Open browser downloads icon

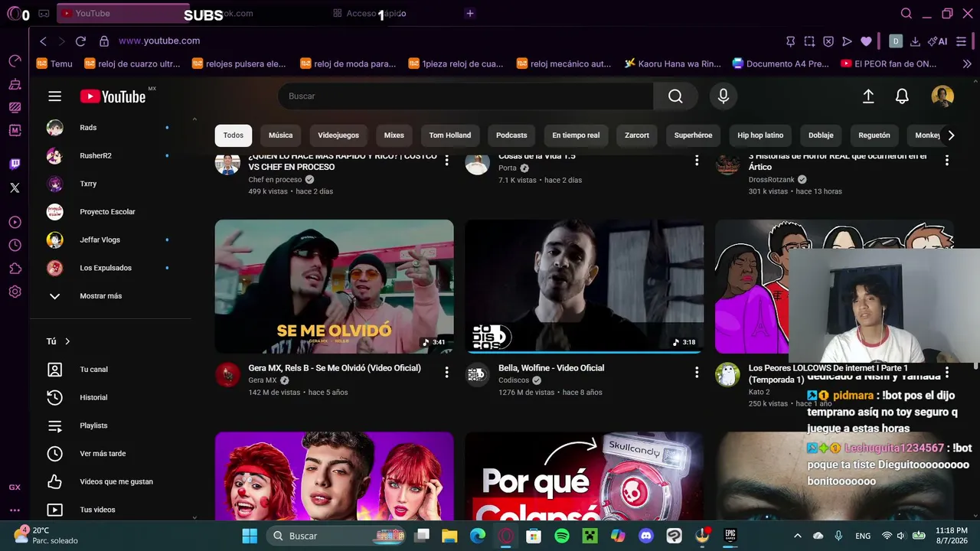(x=915, y=41)
